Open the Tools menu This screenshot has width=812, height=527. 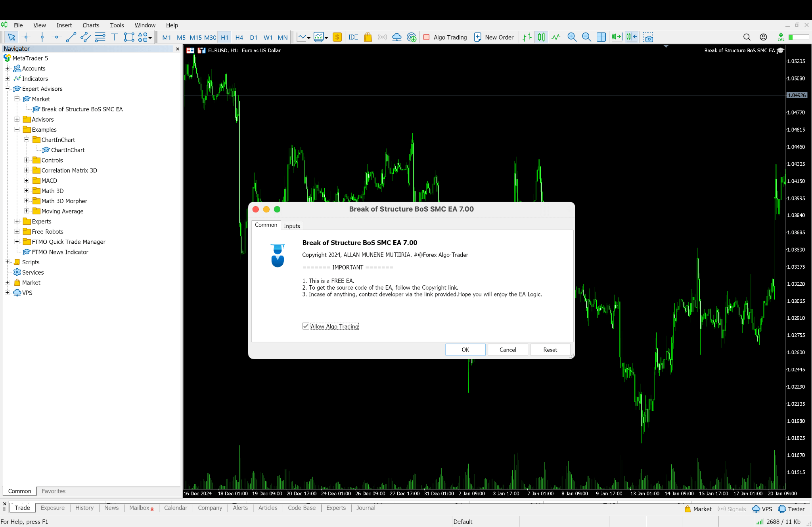tap(117, 25)
